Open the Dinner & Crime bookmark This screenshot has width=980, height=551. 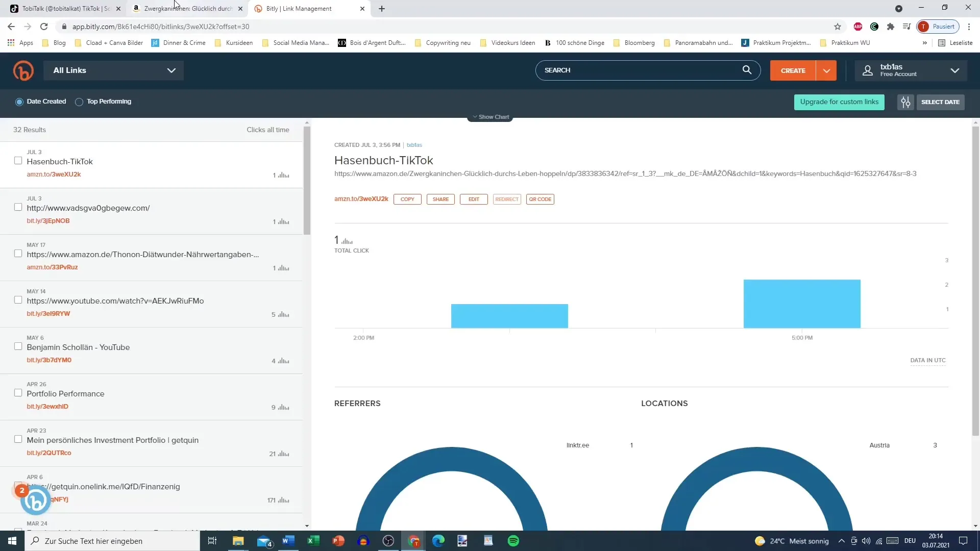click(x=179, y=43)
